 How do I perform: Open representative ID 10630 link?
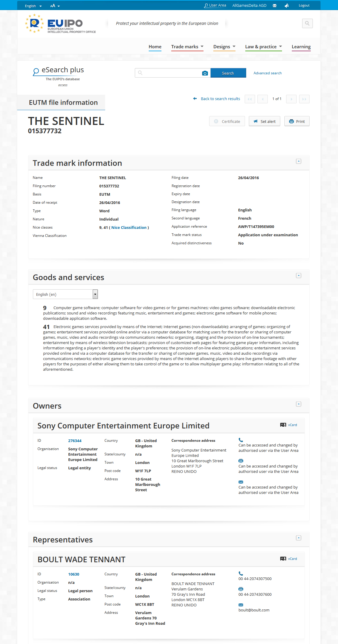pos(74,574)
